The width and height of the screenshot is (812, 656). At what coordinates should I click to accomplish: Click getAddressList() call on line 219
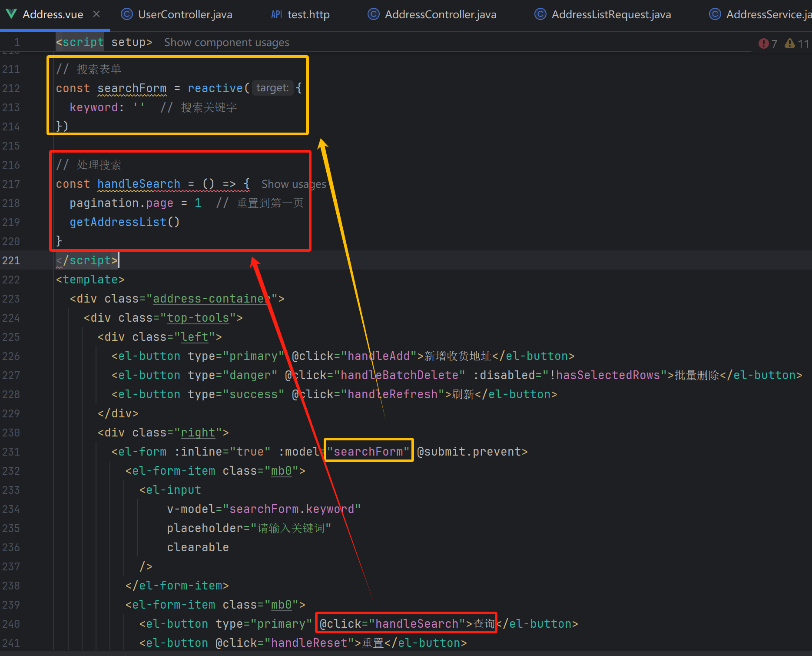coord(125,222)
